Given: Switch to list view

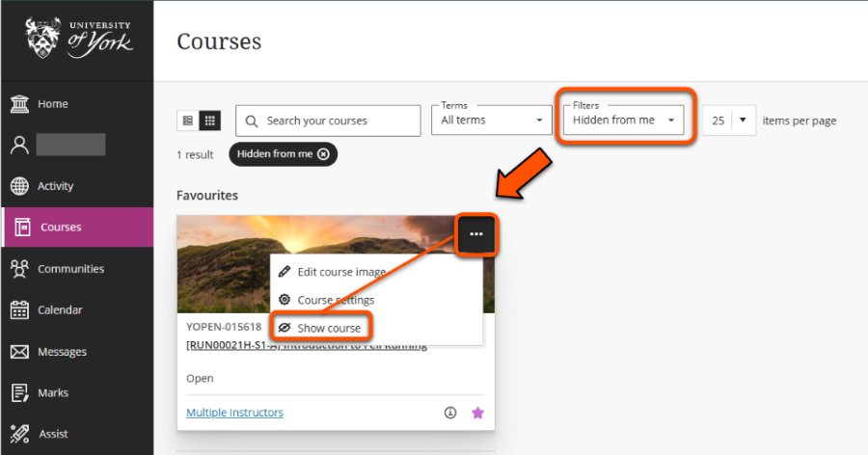Looking at the screenshot, I should tap(187, 120).
